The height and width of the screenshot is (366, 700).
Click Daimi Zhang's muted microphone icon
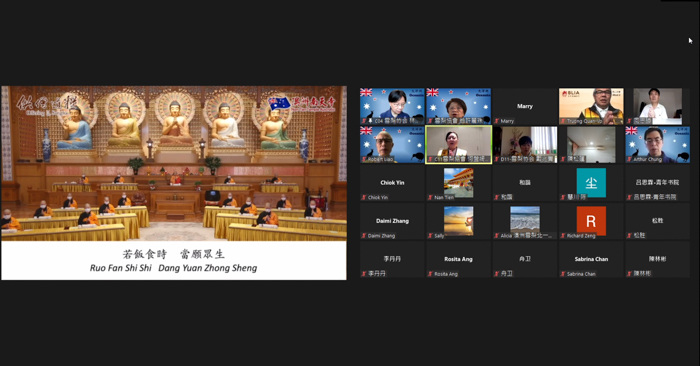click(x=364, y=236)
